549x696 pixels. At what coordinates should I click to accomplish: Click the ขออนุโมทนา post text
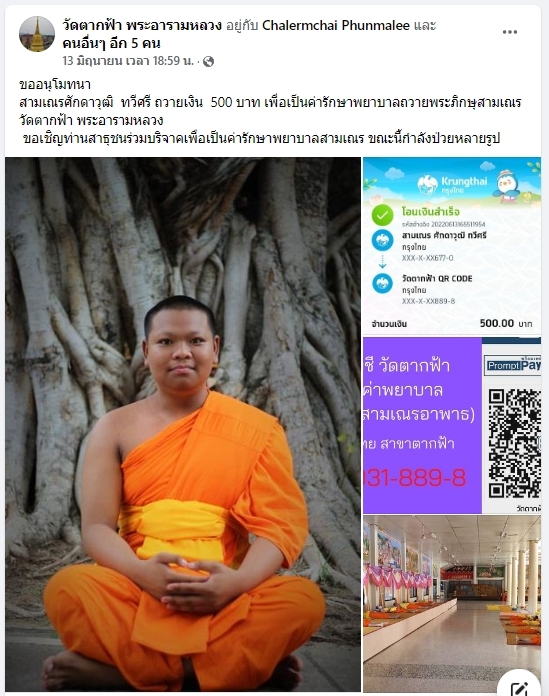(x=55, y=84)
